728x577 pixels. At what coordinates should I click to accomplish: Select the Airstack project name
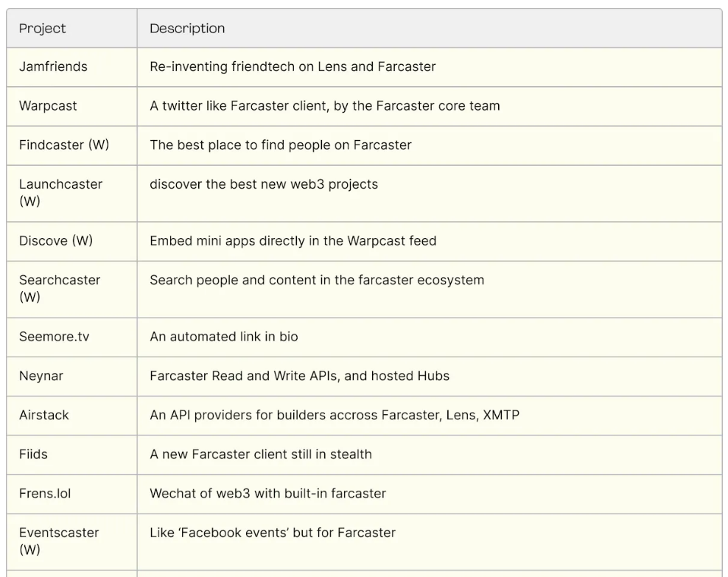point(44,415)
